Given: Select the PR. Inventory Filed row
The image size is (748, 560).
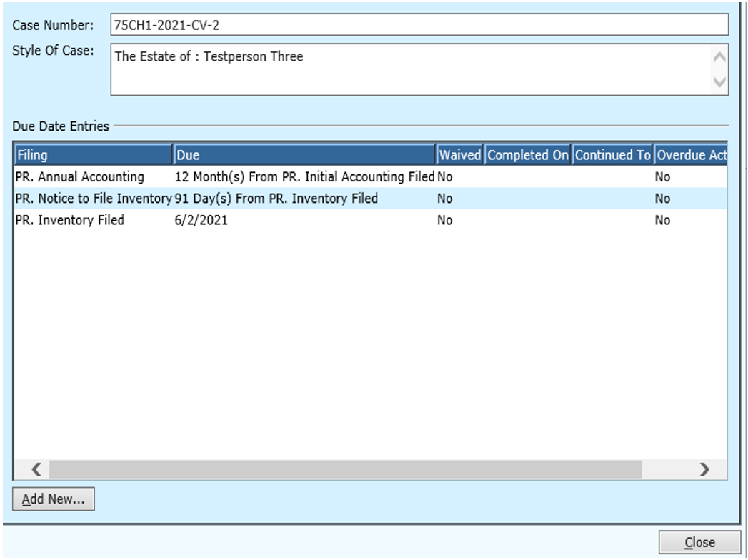Looking at the screenshot, I should (69, 221).
